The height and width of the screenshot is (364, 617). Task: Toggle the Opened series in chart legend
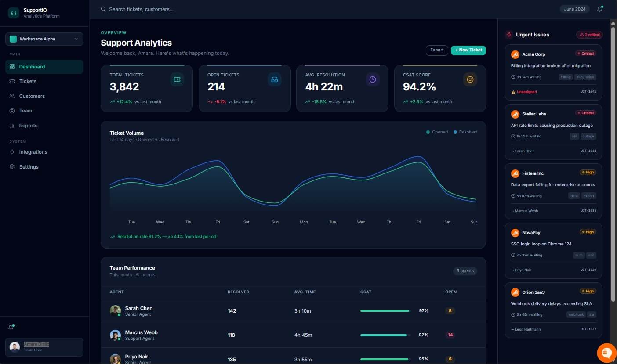(437, 132)
